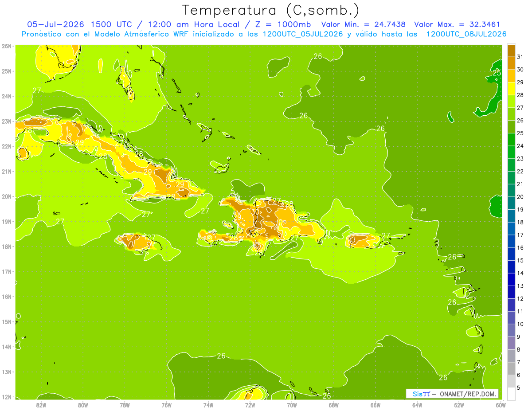Click the '26N' latitude axis label
This screenshot has width=532, height=411.
point(7,46)
